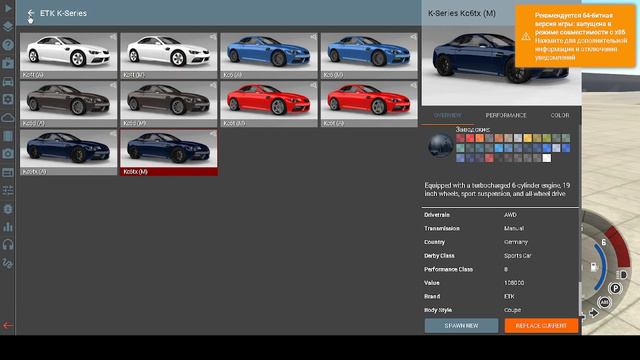Viewport: 640px width, 360px height.
Task: Click the dark blue paint preview sphere
Action: click(440, 146)
